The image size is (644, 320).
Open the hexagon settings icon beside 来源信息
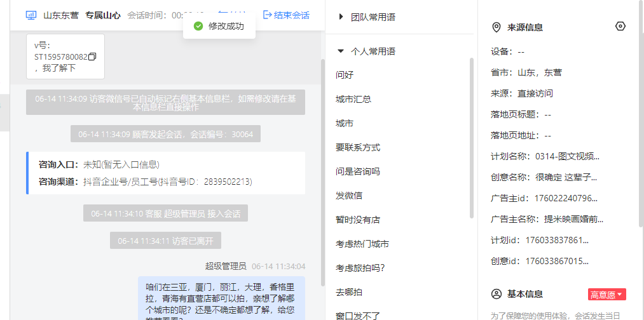[620, 26]
